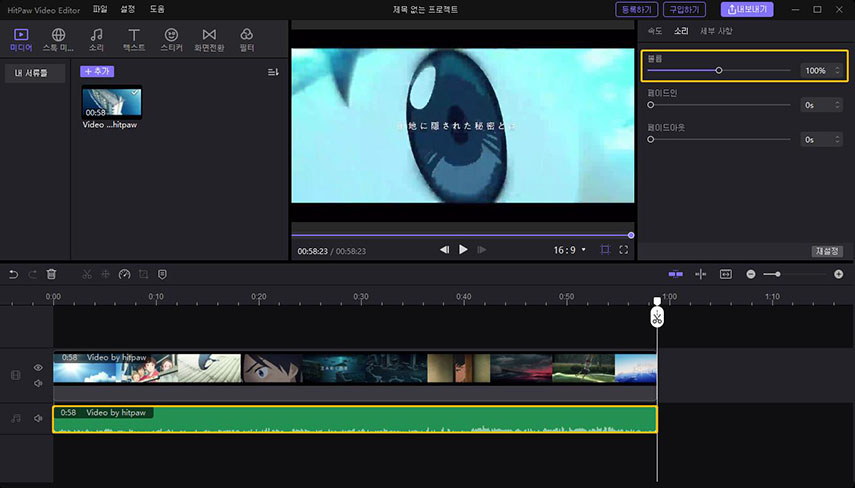Open the 16:9 aspect ratio dropdown
This screenshot has width=855, height=488.
click(570, 250)
